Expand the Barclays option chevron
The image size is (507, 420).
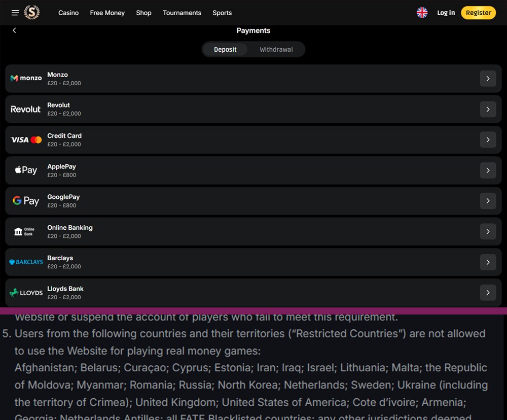(x=488, y=262)
